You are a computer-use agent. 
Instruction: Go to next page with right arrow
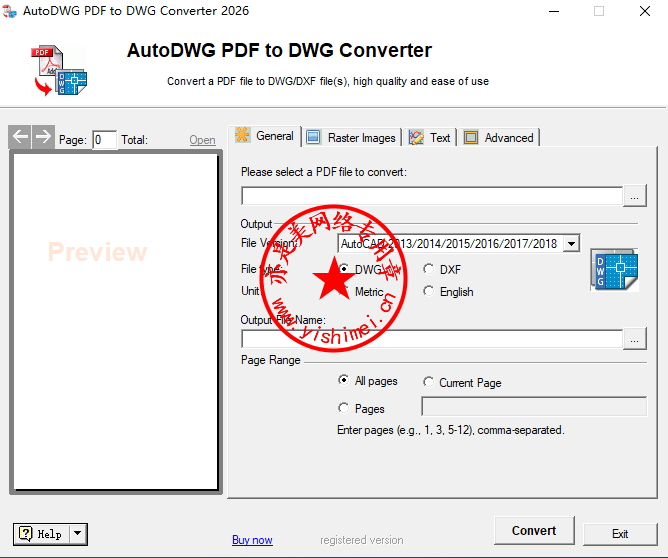pyautogui.click(x=43, y=137)
